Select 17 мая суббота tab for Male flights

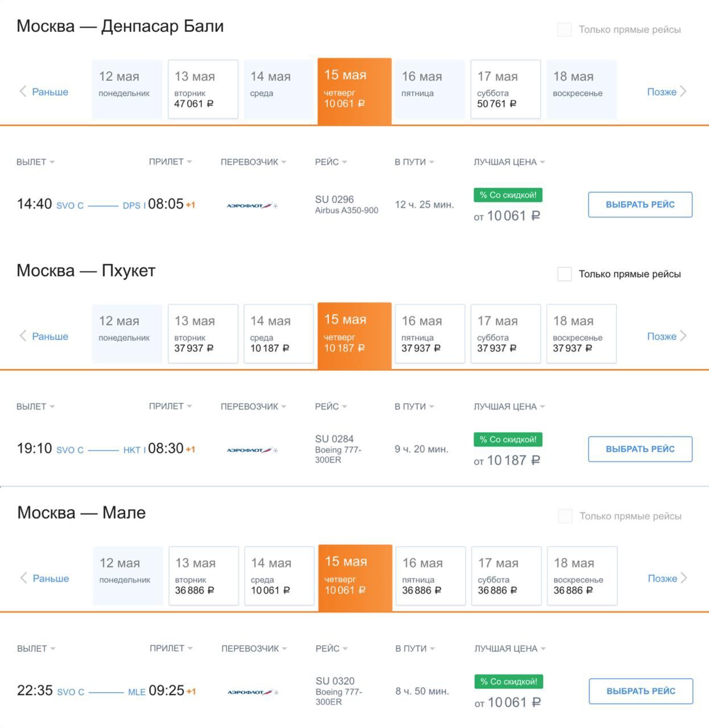pos(506,576)
